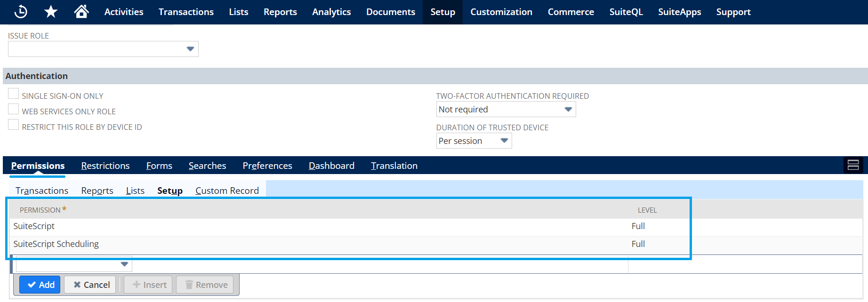Switch to the Searches subtab

(x=207, y=166)
